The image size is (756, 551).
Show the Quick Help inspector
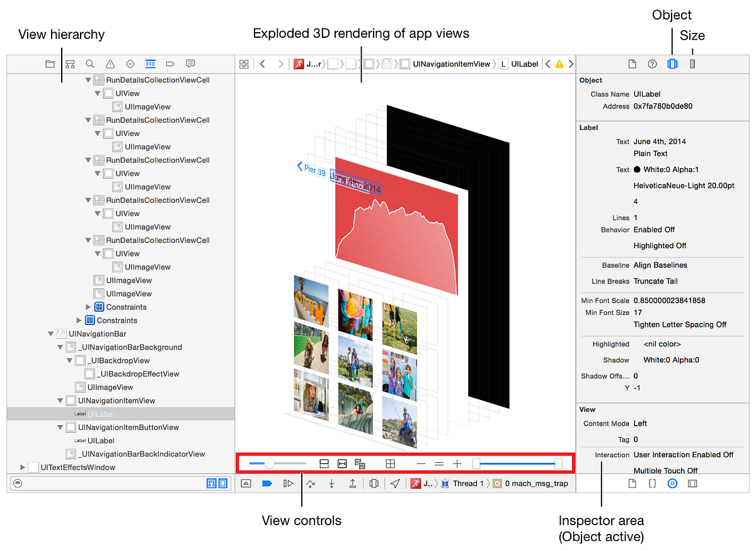pos(652,63)
